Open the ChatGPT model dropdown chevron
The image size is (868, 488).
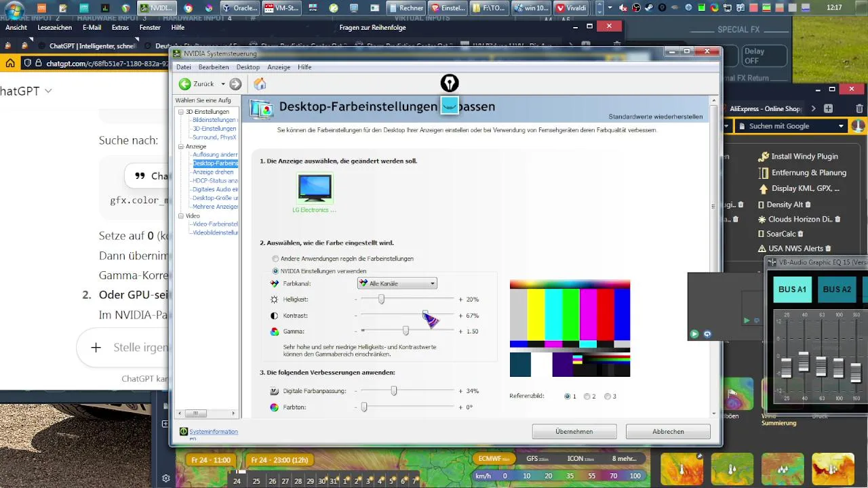tap(48, 90)
